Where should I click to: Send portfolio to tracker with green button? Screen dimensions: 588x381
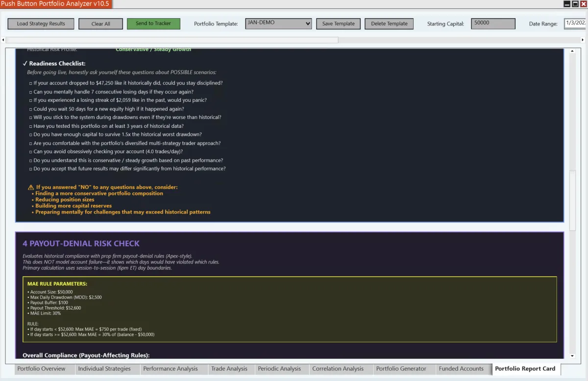[153, 24]
